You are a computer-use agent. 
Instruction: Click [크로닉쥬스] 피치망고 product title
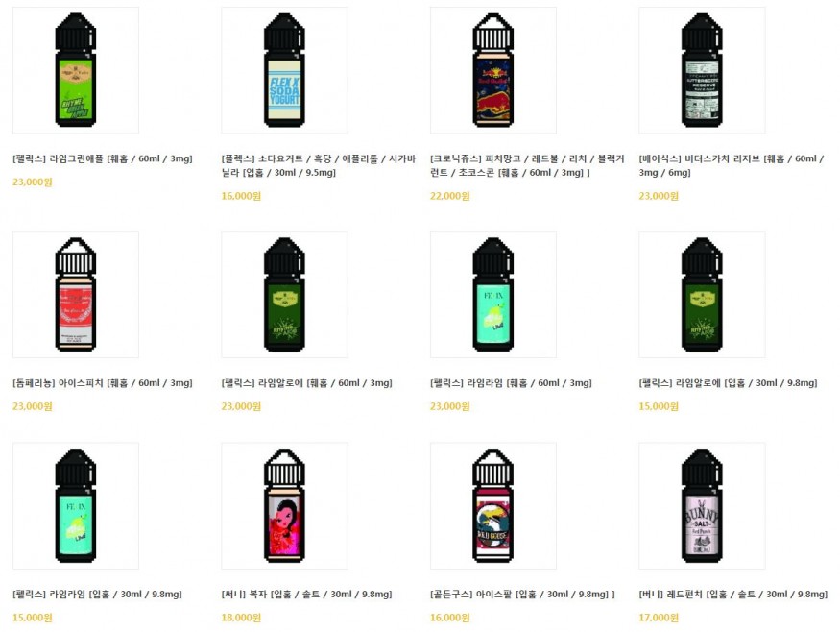click(x=527, y=165)
